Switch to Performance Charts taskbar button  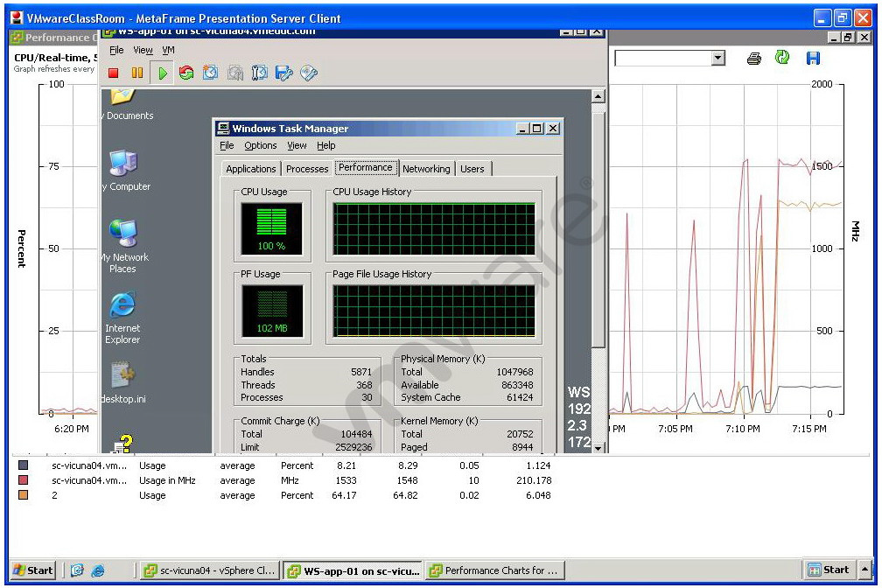tap(494, 570)
